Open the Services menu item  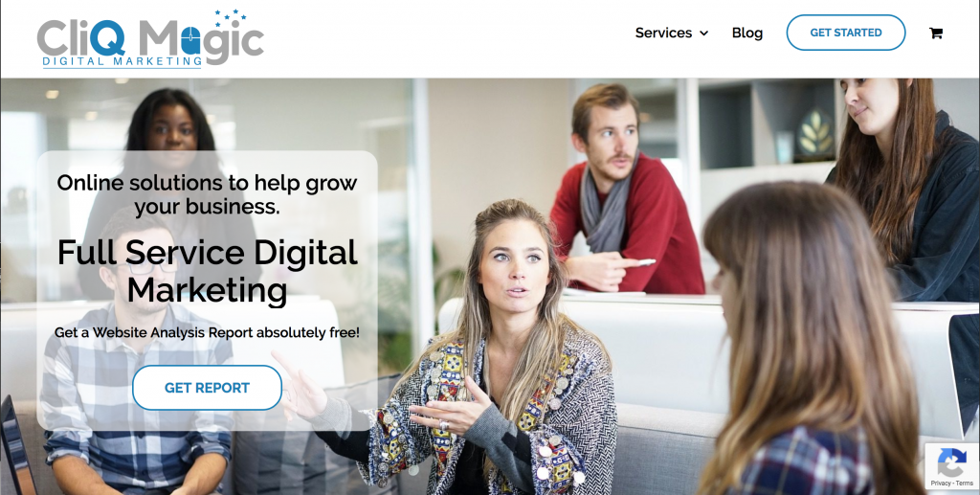click(663, 33)
